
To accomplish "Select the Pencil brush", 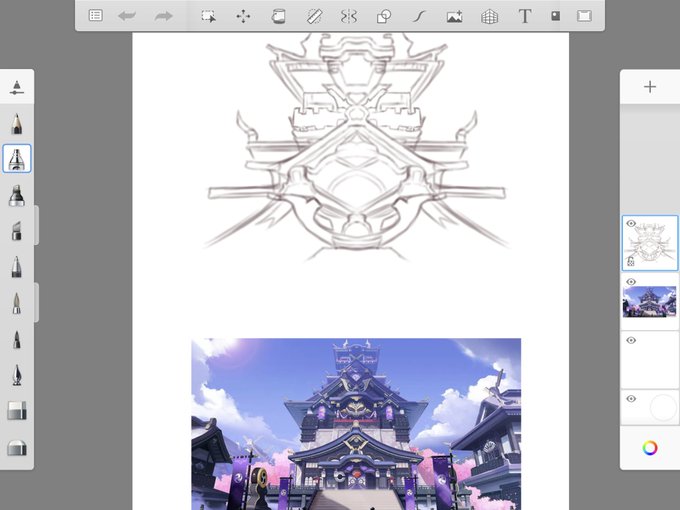I will [17, 124].
